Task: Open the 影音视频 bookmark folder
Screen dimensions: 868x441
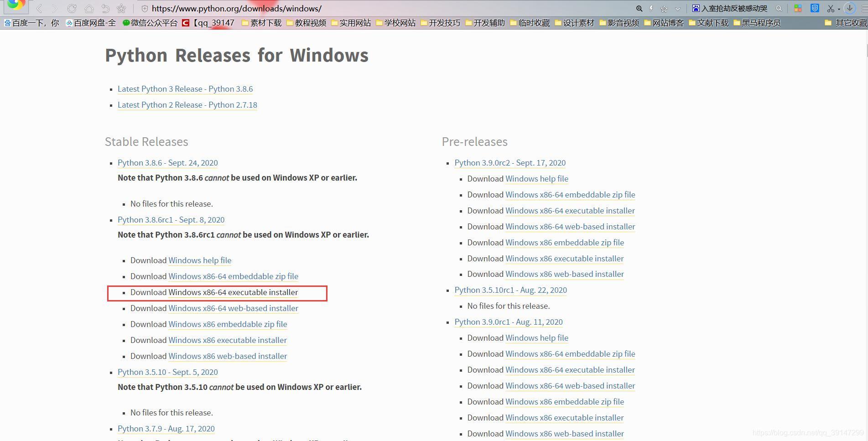Action: tap(619, 23)
